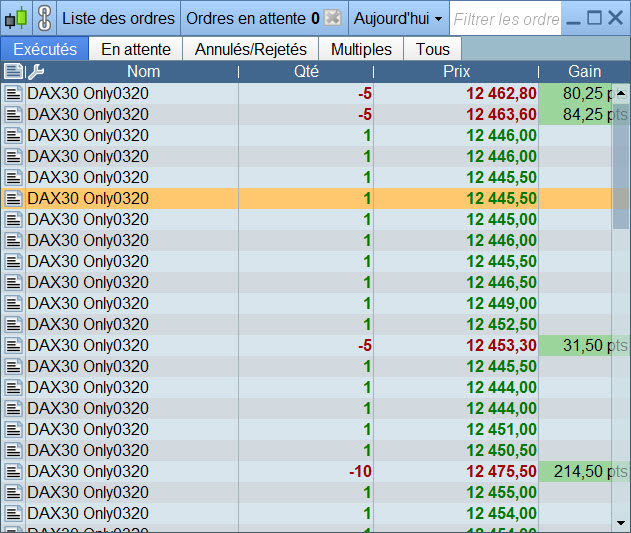Click the candlestick chart icon
The width and height of the screenshot is (631, 533).
pos(16,18)
